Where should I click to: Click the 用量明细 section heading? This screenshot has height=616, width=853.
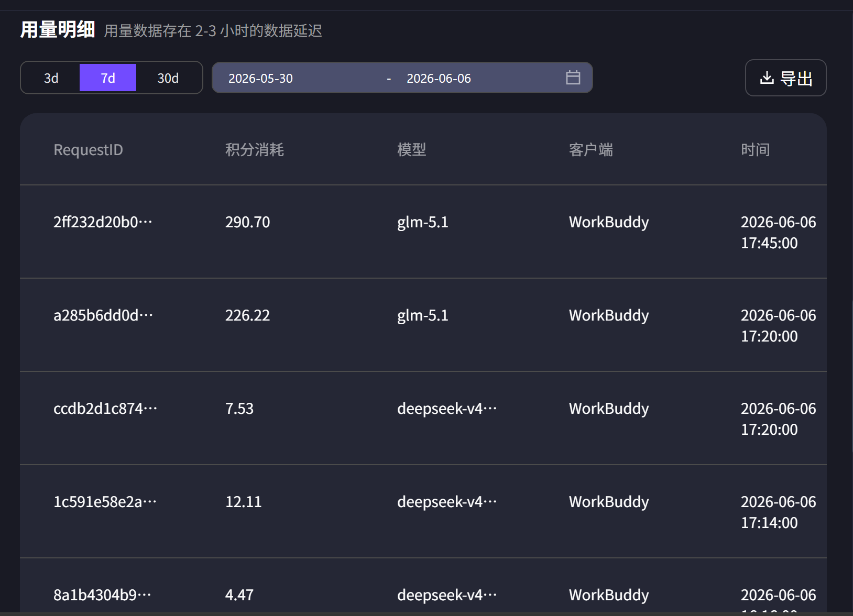coord(58,29)
